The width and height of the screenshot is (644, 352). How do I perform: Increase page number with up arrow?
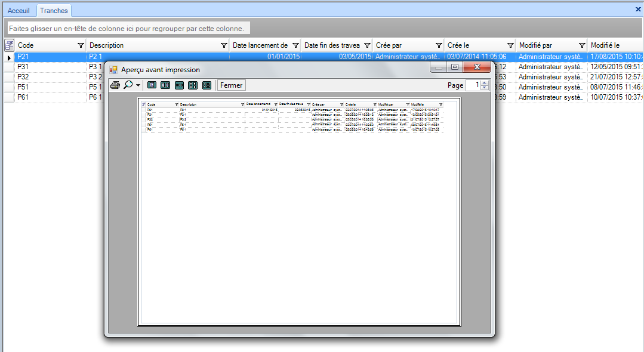484,83
